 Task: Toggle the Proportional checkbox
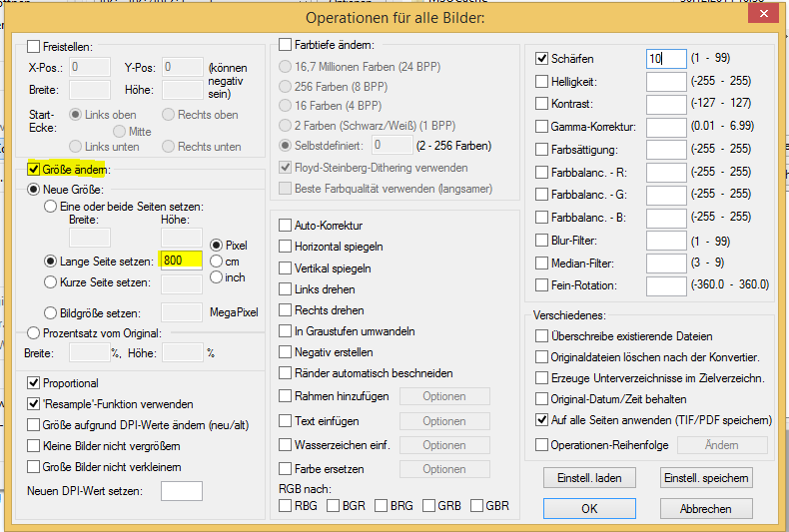[34, 382]
